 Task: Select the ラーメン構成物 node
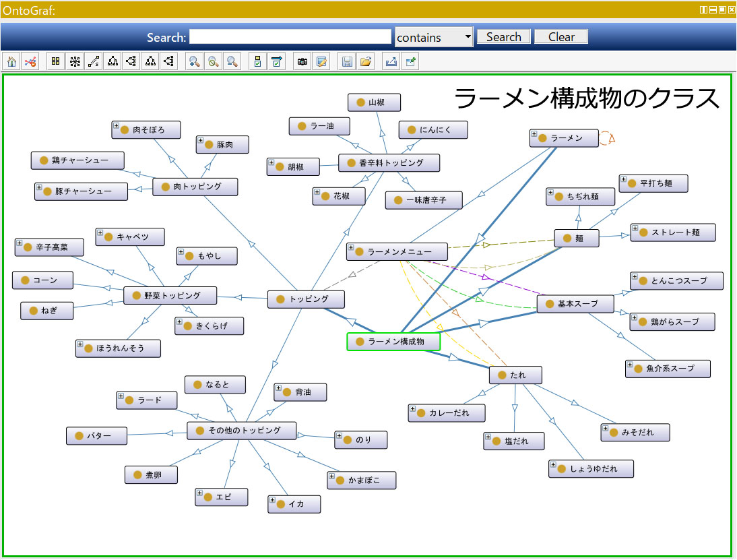pos(393,342)
